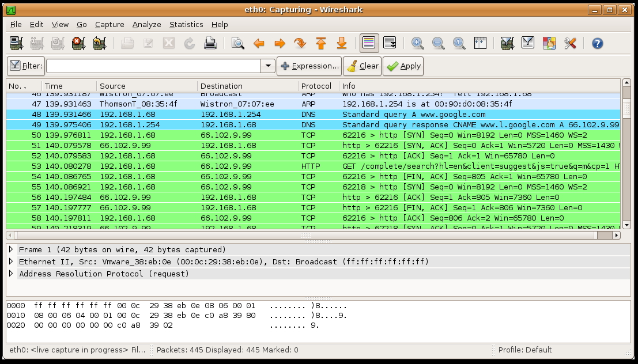Toggle auto scroll packet list in live capture

[x=390, y=43]
